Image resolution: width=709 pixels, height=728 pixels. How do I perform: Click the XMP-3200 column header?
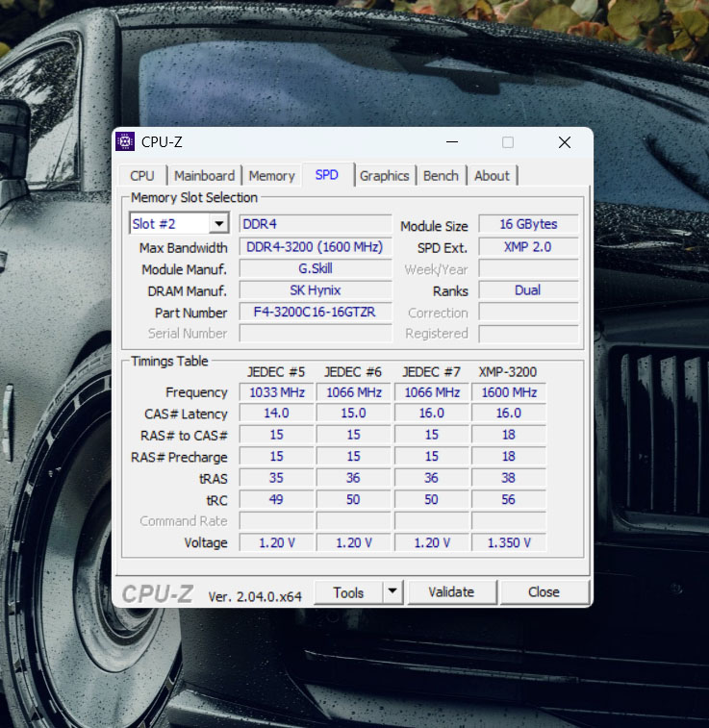508,372
